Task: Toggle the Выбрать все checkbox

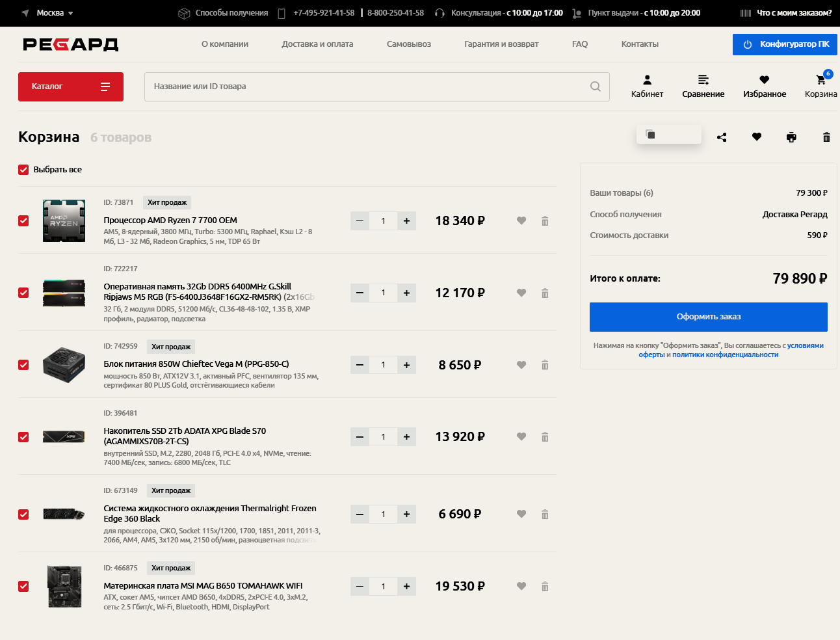Action: click(x=23, y=170)
